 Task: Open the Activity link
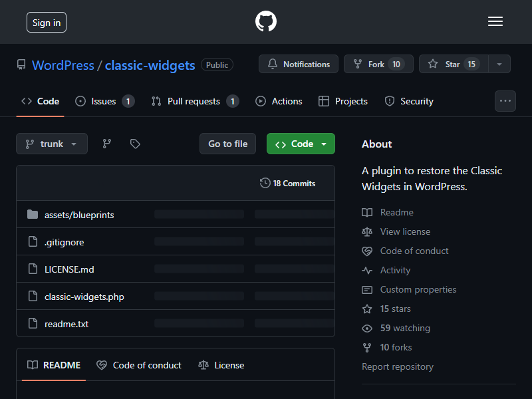coord(395,271)
